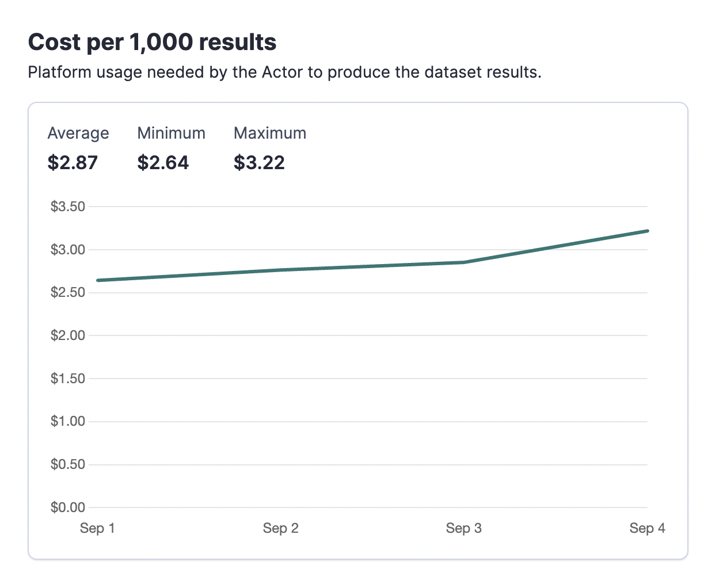Select the Maximum label in the stats row
The height and width of the screenshot is (588, 708).
(269, 133)
